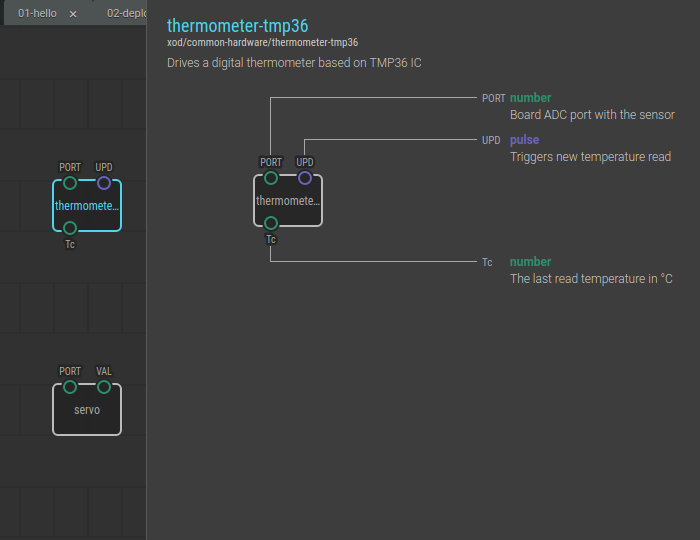Viewport: 700px width, 540px height.
Task: Click the pulse type label for UPD
Action: click(x=524, y=140)
